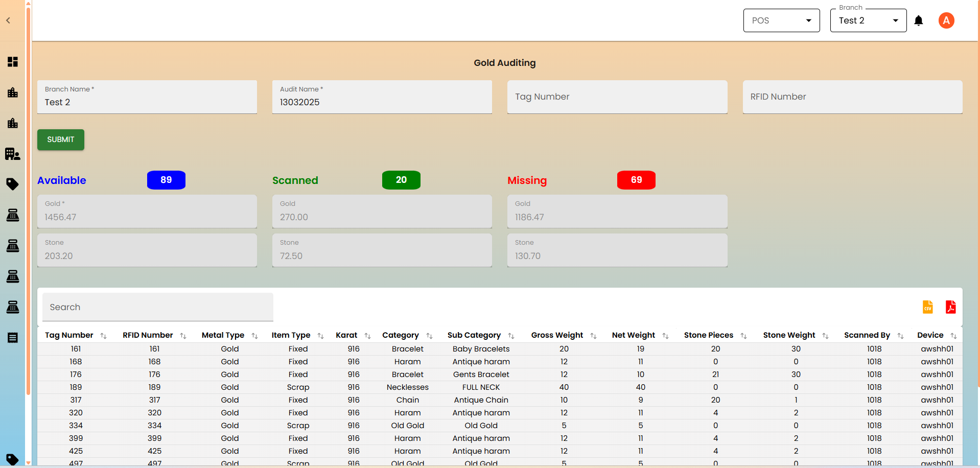Select tag number 399 cell
980x468 pixels.
click(76, 438)
